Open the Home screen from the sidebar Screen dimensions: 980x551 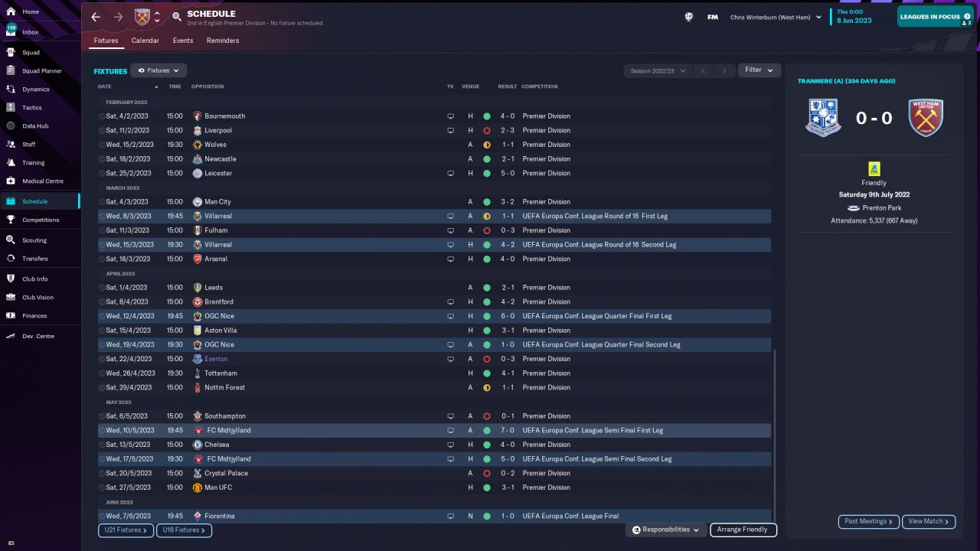[31, 12]
